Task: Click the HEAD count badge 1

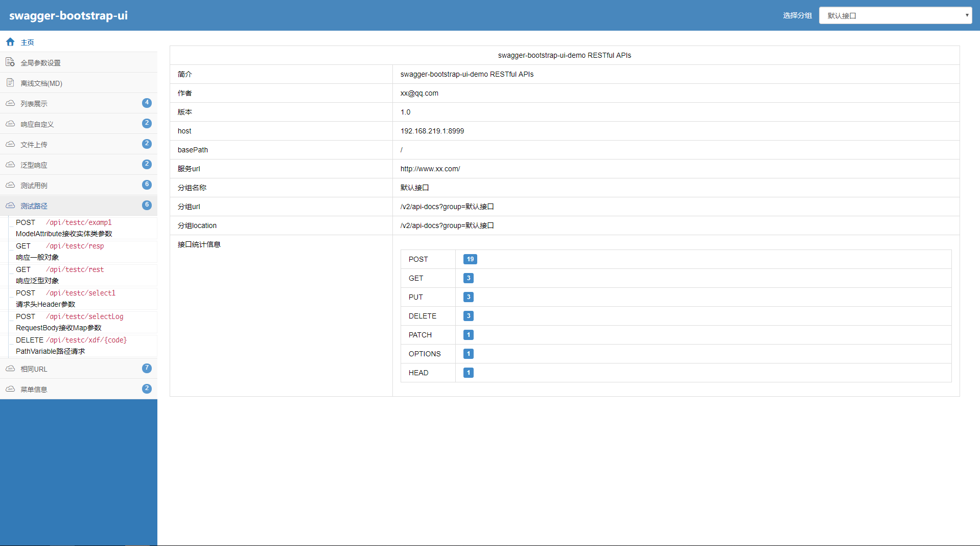Action: point(469,373)
